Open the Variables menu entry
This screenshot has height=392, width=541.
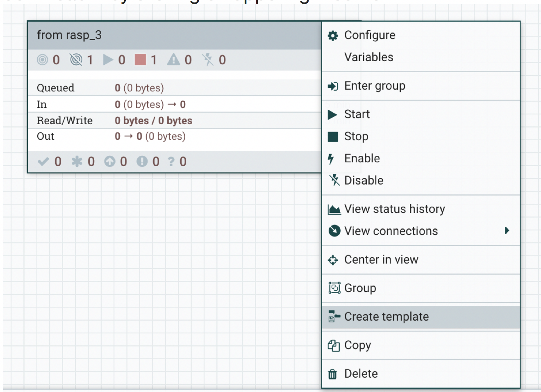pyautogui.click(x=368, y=57)
